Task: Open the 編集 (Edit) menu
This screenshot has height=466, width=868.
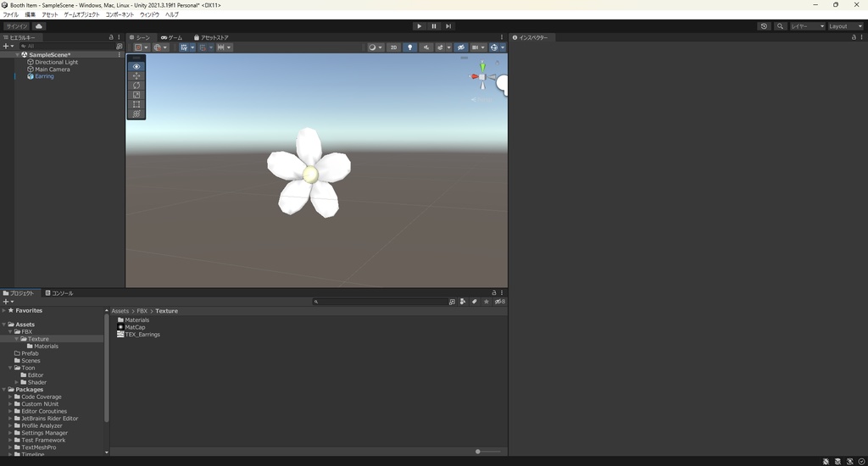Action: (x=30, y=14)
